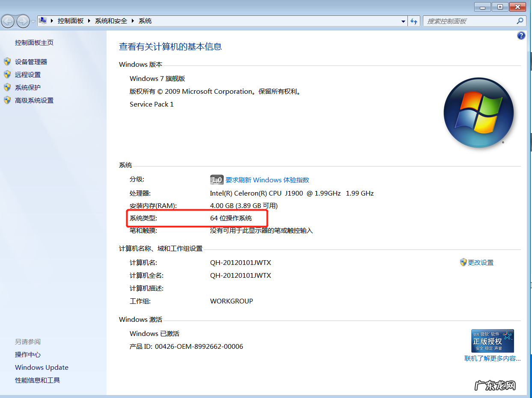Click the Forward navigation arrow button
This screenshot has height=398, width=532.
[x=23, y=21]
